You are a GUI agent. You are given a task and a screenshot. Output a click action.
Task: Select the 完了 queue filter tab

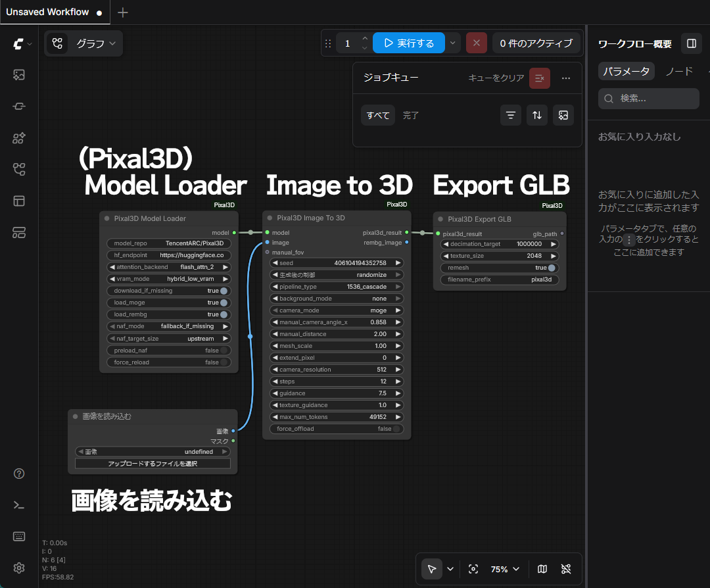click(x=411, y=115)
